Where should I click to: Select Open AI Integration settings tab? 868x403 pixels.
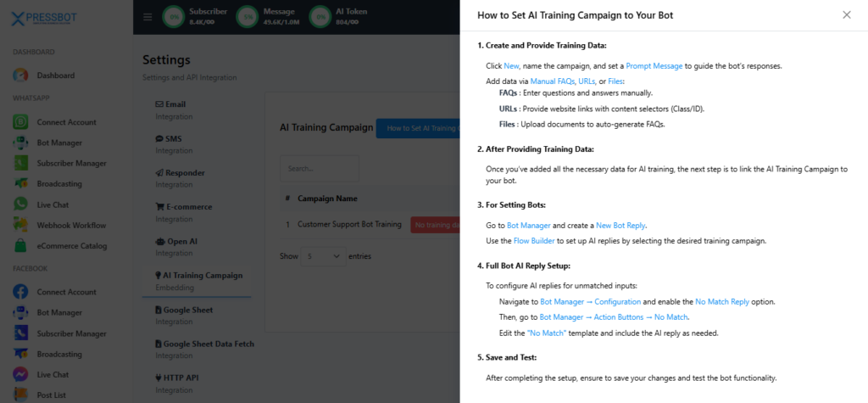pos(176,246)
